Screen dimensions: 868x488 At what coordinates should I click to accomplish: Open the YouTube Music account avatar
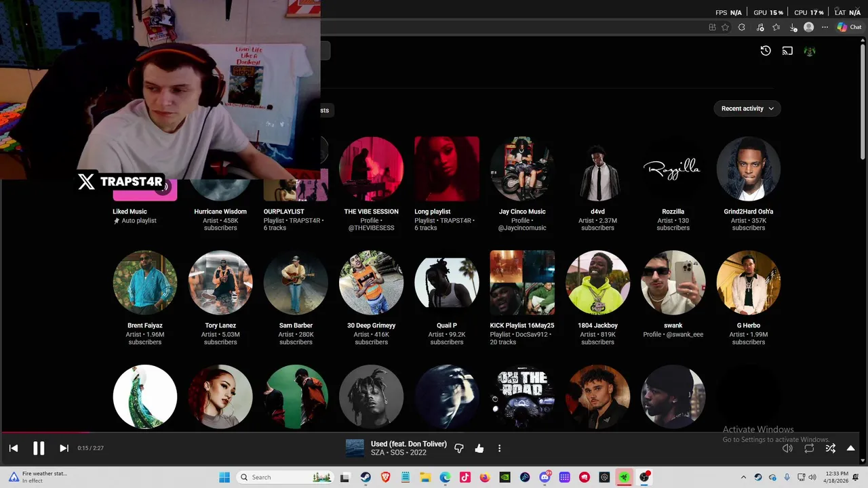point(809,51)
